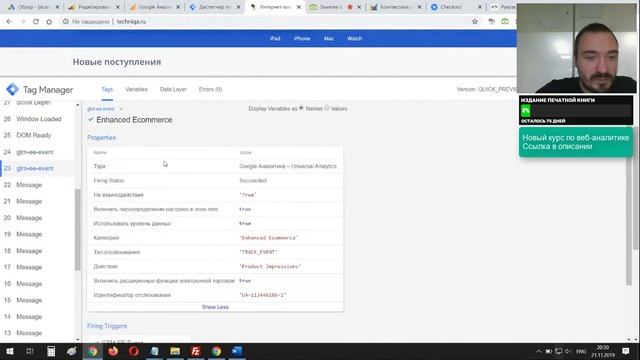The height and width of the screenshot is (360, 640).
Task: Select event 22 Message
Action: [x=37, y=185]
